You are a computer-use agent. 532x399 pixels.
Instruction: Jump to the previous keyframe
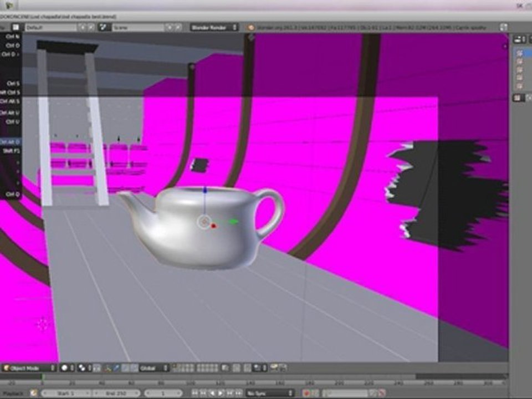[x=203, y=393]
